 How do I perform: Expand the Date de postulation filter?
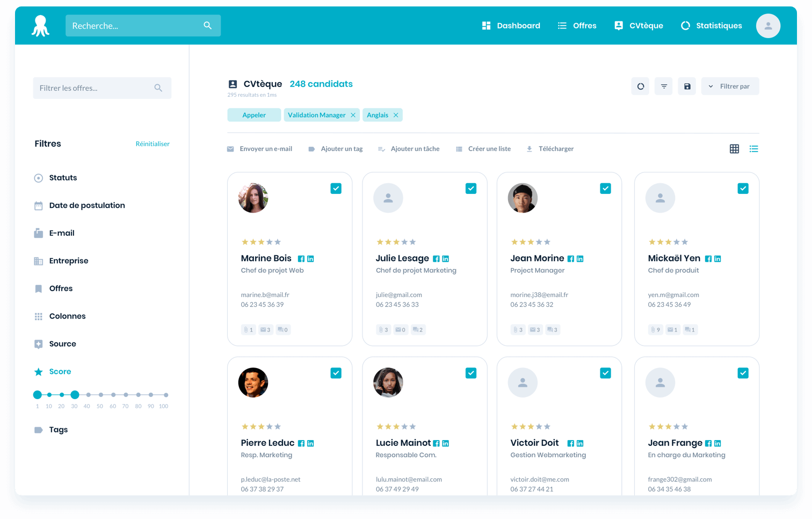(x=86, y=205)
